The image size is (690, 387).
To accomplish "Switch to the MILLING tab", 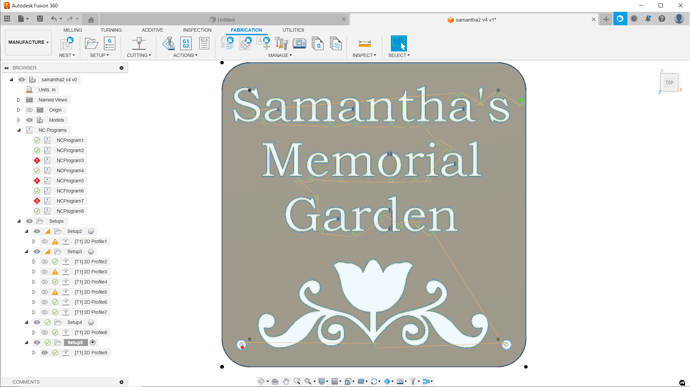I will tap(73, 30).
